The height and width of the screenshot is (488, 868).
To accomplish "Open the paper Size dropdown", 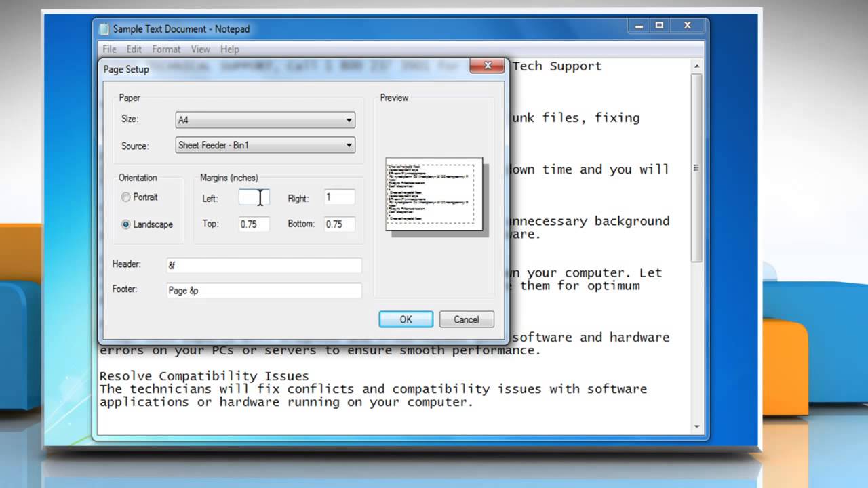I will tap(265, 120).
